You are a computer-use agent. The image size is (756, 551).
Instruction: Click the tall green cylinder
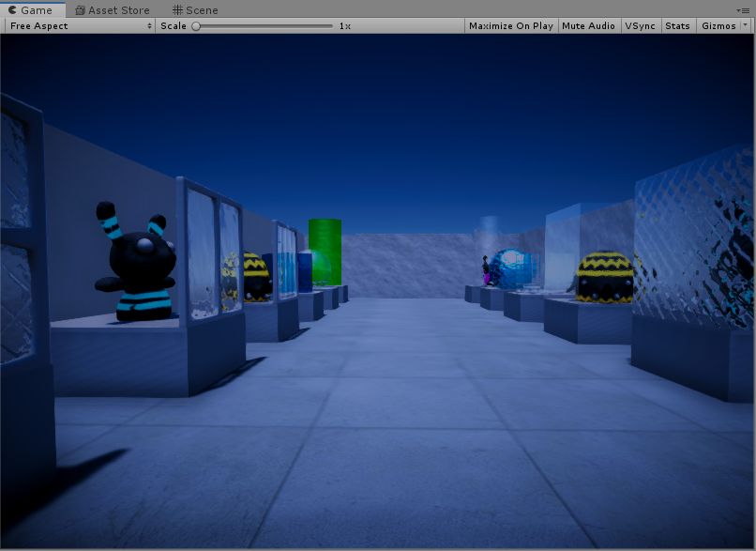[325, 251]
